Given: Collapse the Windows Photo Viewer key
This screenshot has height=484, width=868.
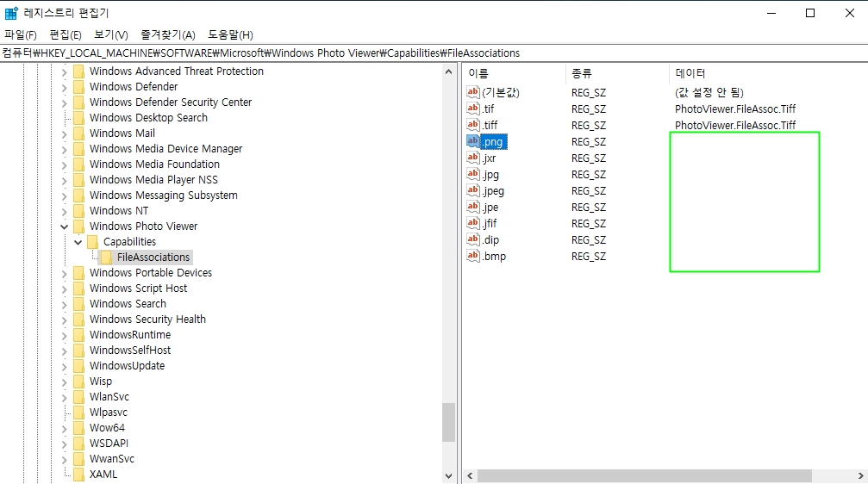Looking at the screenshot, I should (x=64, y=226).
